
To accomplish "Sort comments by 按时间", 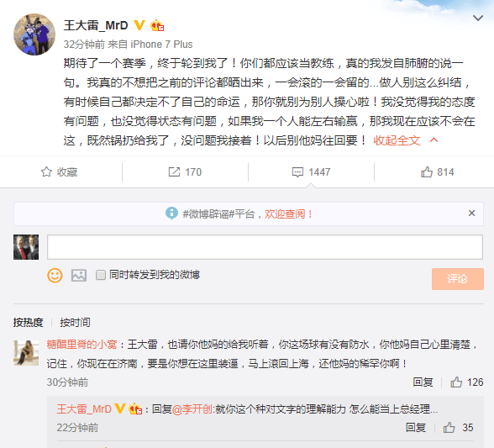I will pos(75,322).
